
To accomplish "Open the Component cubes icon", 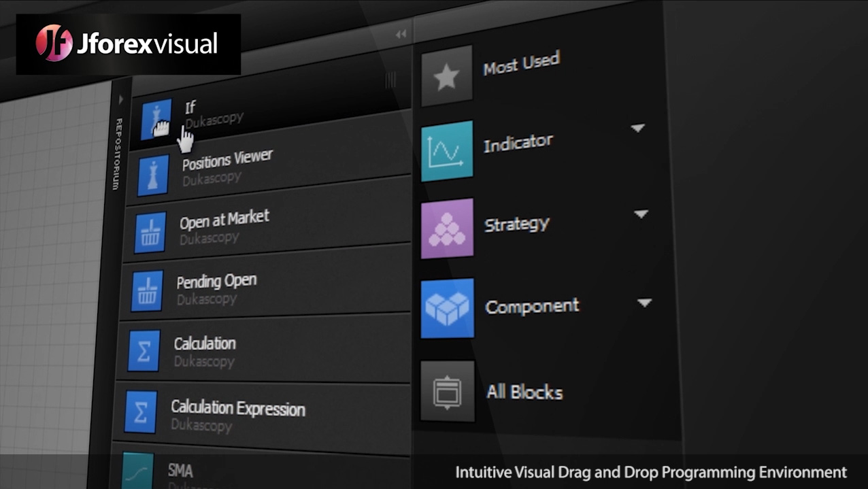I will (x=447, y=308).
